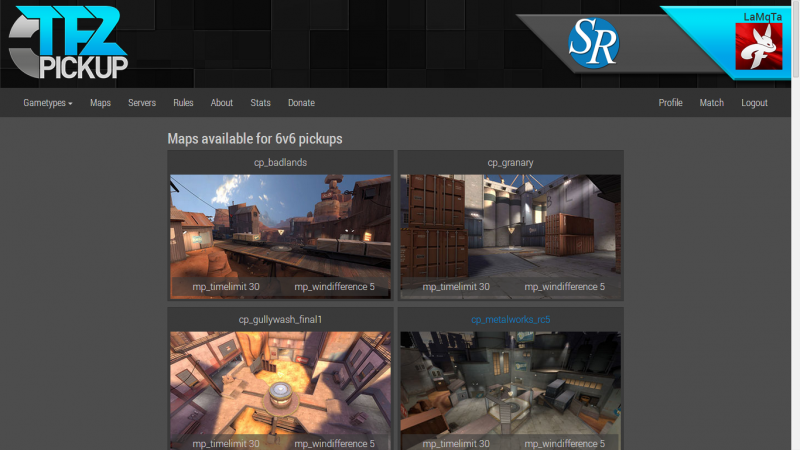This screenshot has height=450, width=800.
Task: Open the red LaMqTa avatar image
Action: (759, 46)
